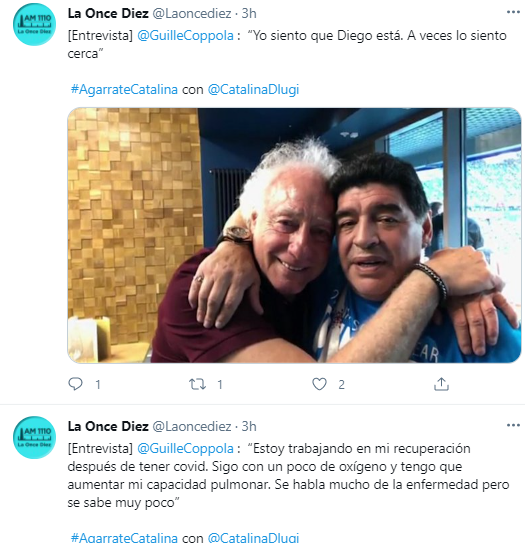Open the #AgarrateCatalina hashtag in second tweet

(x=124, y=537)
